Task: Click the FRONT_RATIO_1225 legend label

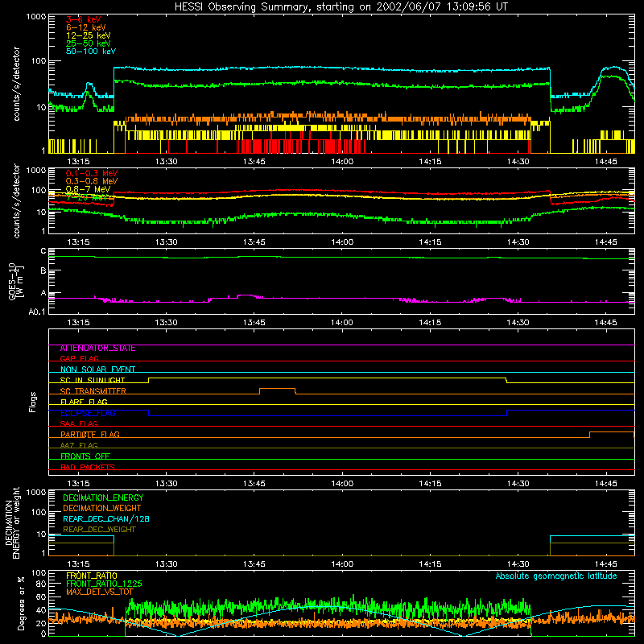Action: click(x=104, y=584)
